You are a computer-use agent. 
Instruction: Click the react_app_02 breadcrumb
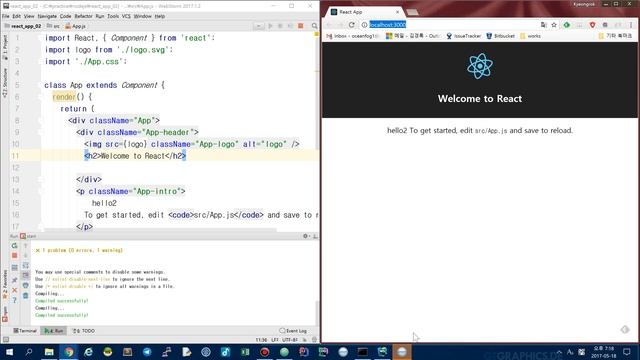point(23,26)
